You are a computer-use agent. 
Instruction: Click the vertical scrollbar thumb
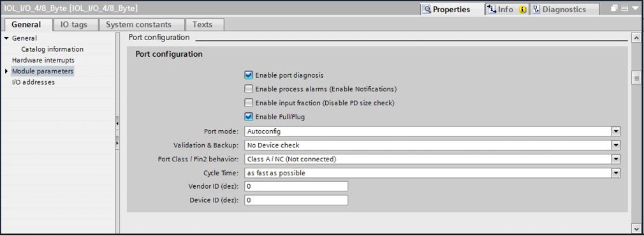[636, 77]
